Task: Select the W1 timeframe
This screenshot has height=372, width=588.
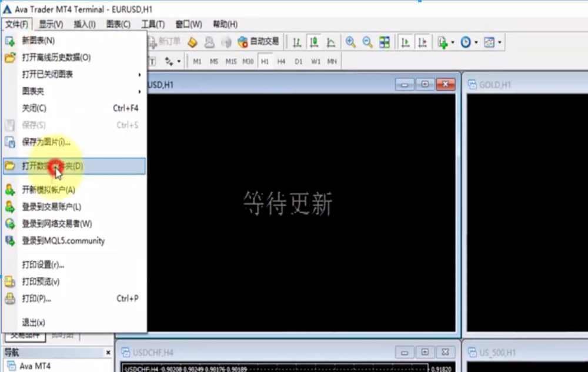Action: (316, 61)
